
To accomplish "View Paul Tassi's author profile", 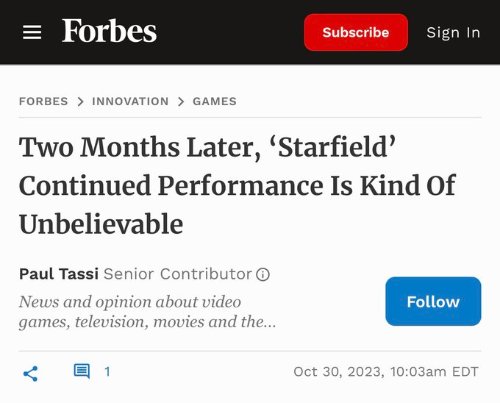I will (x=59, y=274).
